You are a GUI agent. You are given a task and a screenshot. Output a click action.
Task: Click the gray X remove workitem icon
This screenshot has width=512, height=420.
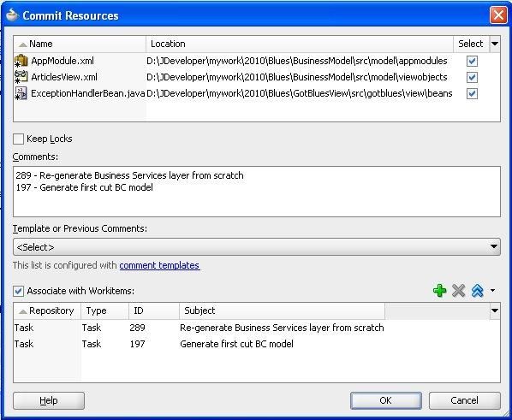(458, 291)
